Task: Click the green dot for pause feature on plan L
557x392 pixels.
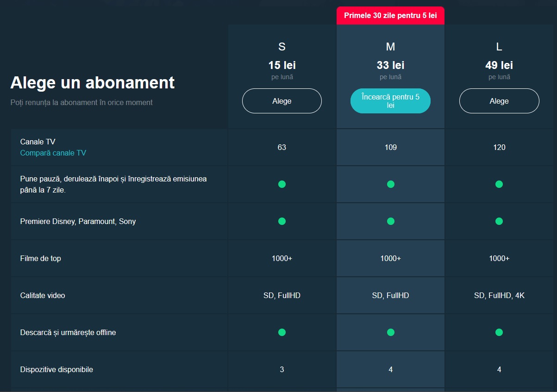Action: [x=499, y=184]
